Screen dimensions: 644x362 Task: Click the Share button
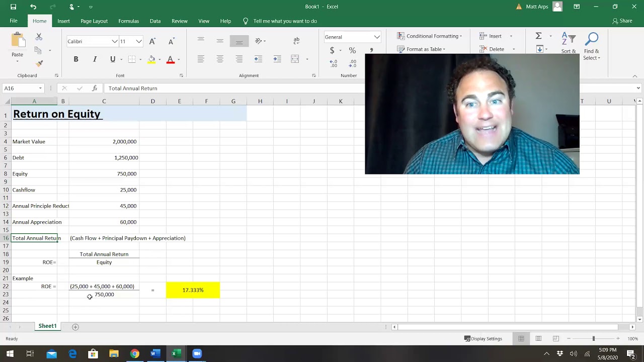coord(622,21)
